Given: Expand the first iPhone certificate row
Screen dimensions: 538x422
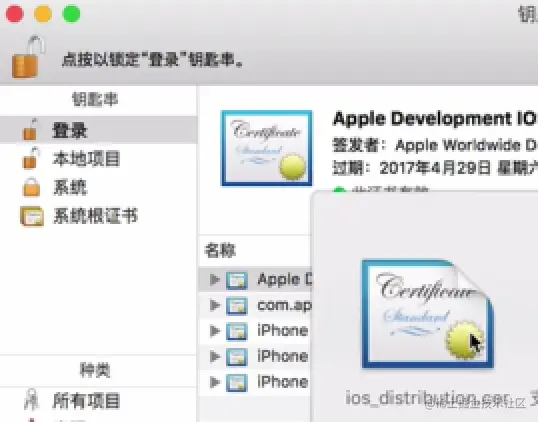Looking at the screenshot, I should coord(215,331).
